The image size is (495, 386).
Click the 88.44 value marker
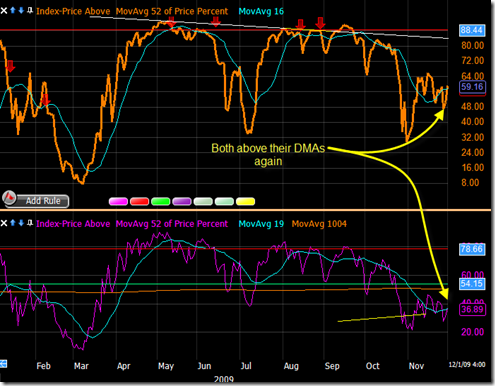(x=472, y=30)
